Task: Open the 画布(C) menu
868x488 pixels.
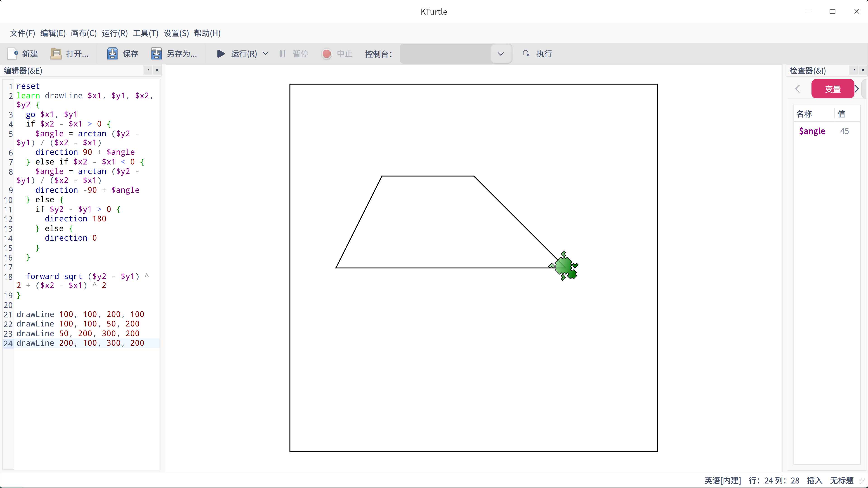Action: click(x=84, y=33)
